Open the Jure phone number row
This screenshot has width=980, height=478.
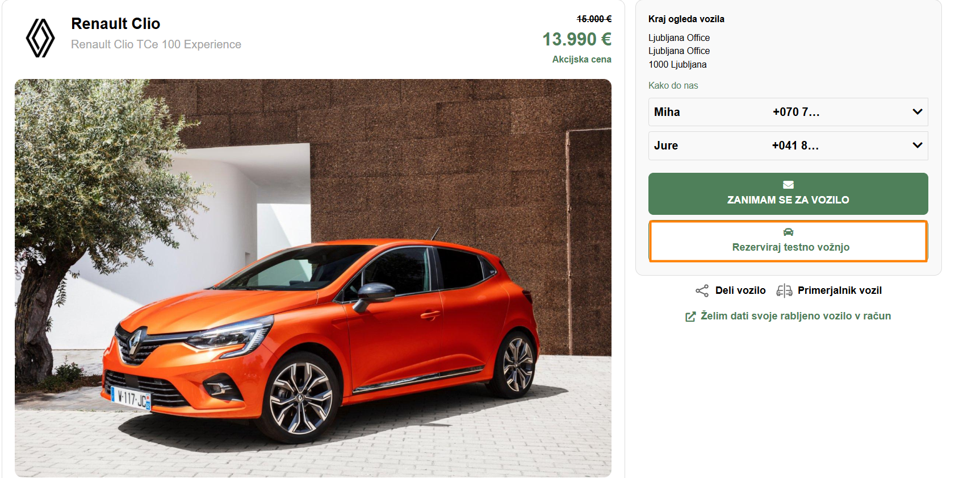coord(788,146)
